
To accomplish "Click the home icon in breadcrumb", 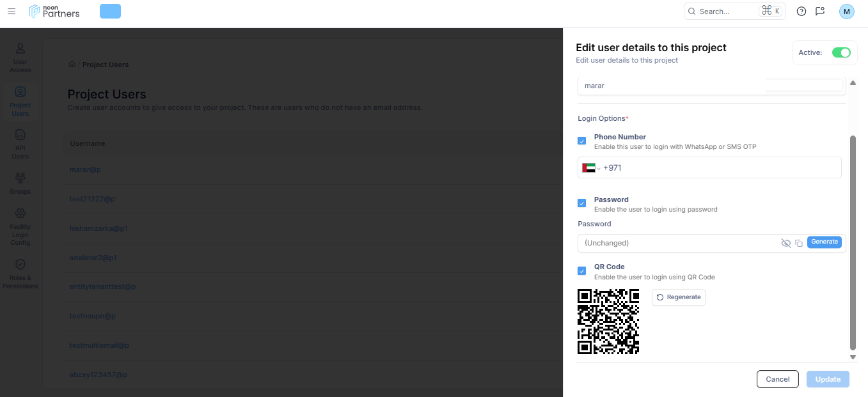I will [72, 65].
